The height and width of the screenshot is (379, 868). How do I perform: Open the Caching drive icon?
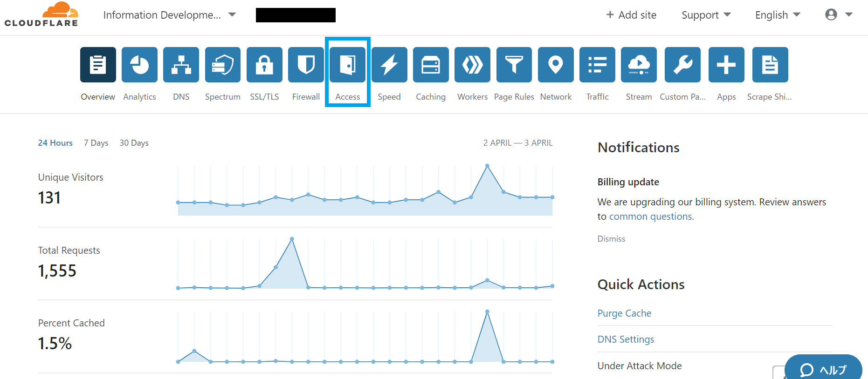coord(431,65)
